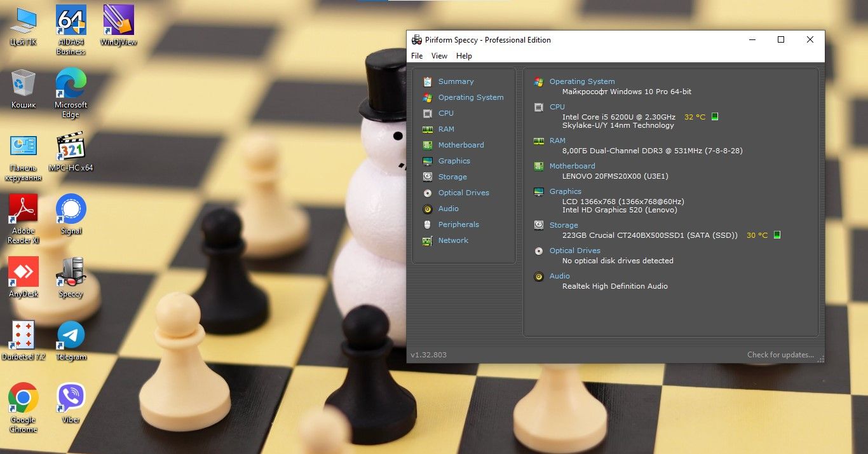Image resolution: width=868 pixels, height=454 pixels.
Task: Open the Network icon in sidebar
Action: click(428, 240)
